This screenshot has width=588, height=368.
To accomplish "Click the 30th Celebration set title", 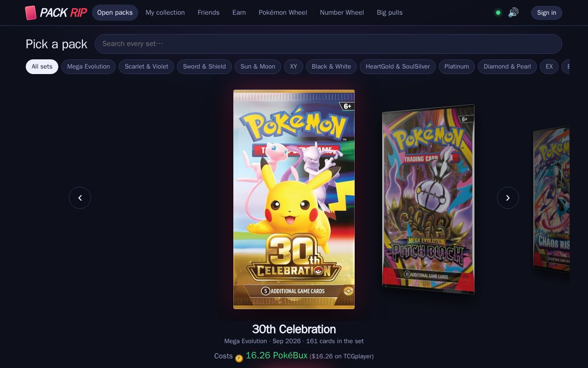I will pos(294,329).
